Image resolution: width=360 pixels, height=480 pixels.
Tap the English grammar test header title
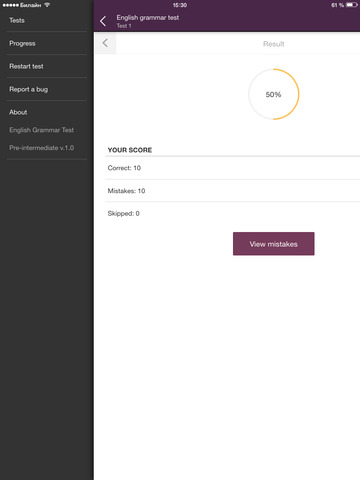pyautogui.click(x=148, y=18)
